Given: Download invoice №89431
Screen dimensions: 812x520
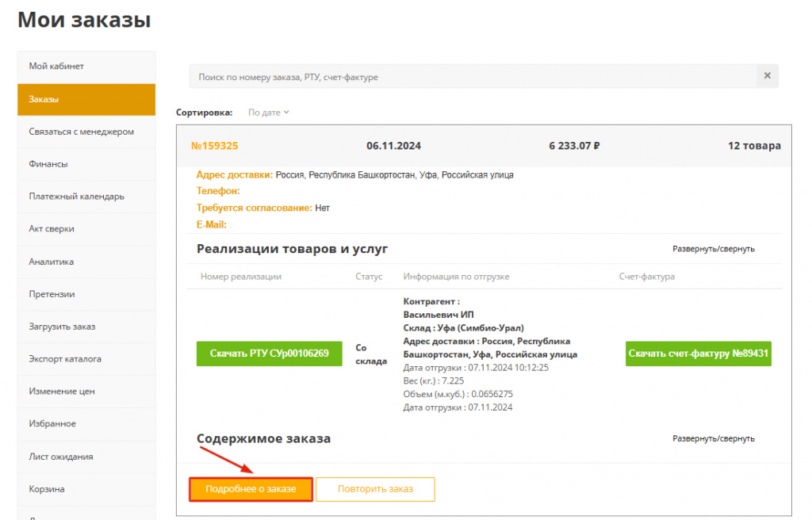Looking at the screenshot, I should (x=699, y=354).
